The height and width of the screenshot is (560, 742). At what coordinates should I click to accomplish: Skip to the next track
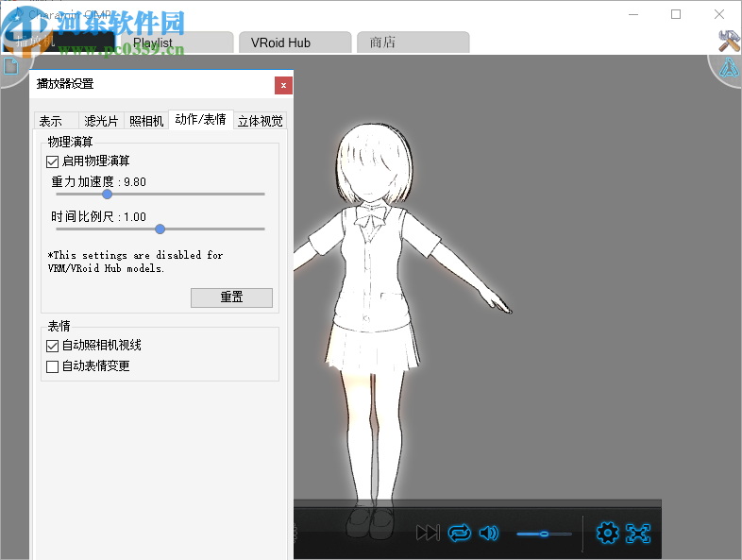pos(428,533)
